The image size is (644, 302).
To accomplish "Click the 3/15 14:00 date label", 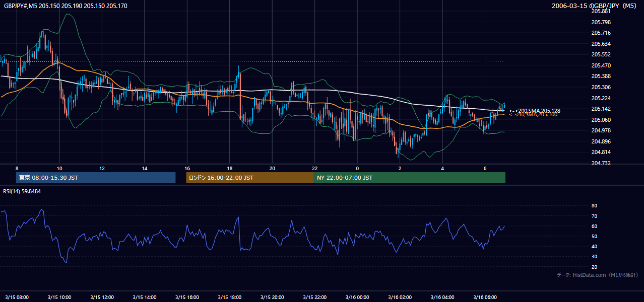I will point(145,297).
